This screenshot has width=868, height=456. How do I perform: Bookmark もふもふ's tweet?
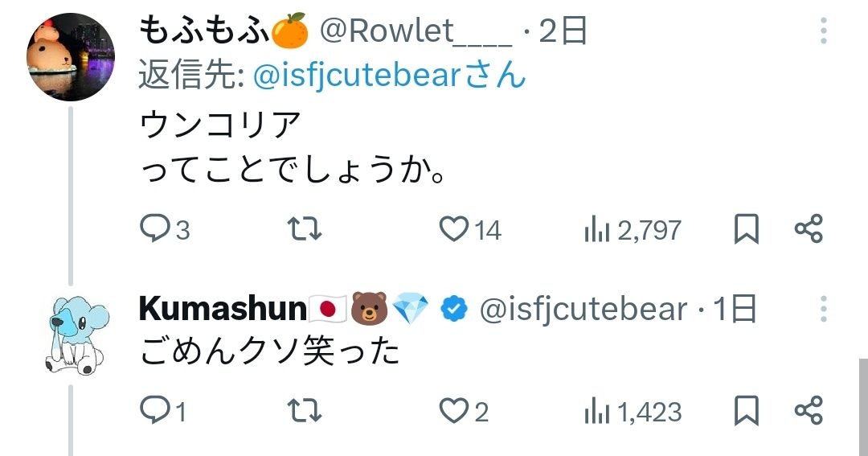click(747, 230)
